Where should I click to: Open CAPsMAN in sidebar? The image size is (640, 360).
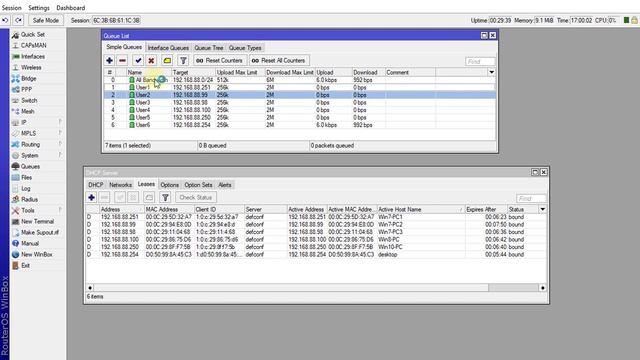[x=33, y=46]
